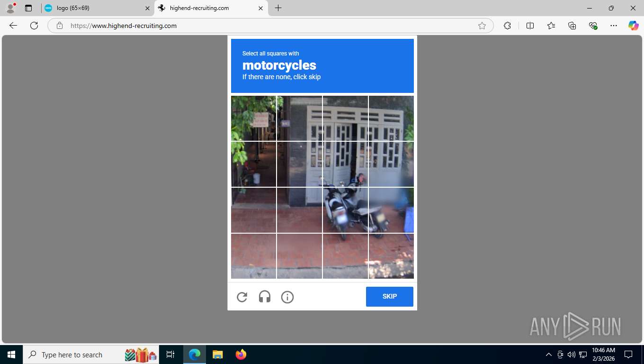Select captcha tile with motorcycle handlebars
The width and height of the screenshot is (644, 364).
point(345,164)
